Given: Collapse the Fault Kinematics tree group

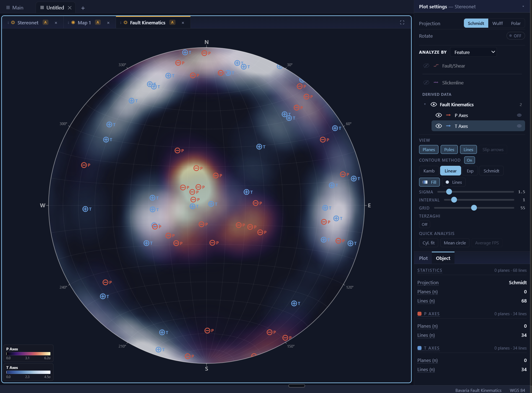Looking at the screenshot, I should 425,104.
